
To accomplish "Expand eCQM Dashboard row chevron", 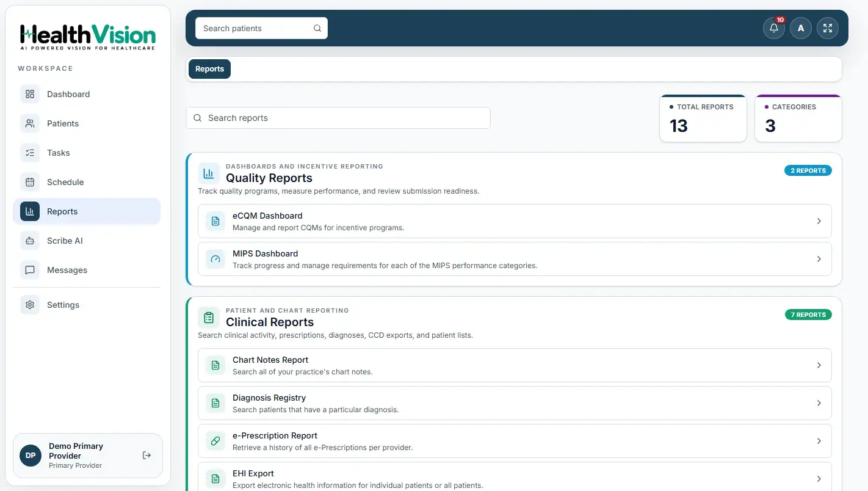I will 819,221.
